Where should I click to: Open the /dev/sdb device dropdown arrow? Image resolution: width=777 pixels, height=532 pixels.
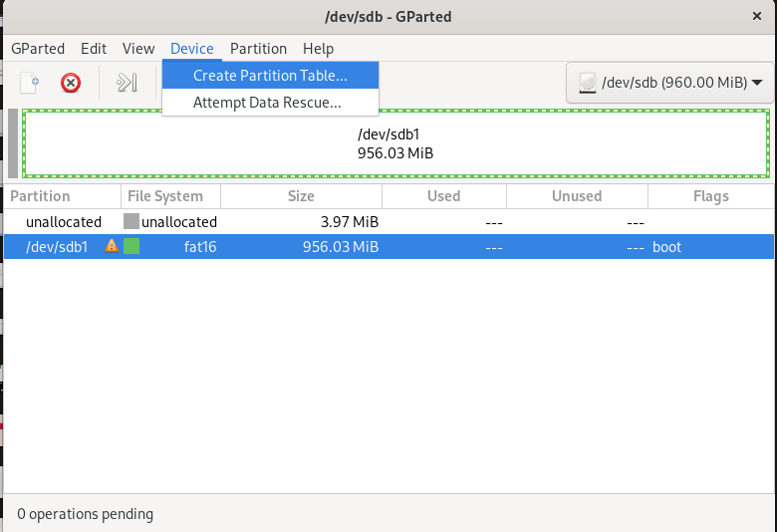[x=757, y=83]
